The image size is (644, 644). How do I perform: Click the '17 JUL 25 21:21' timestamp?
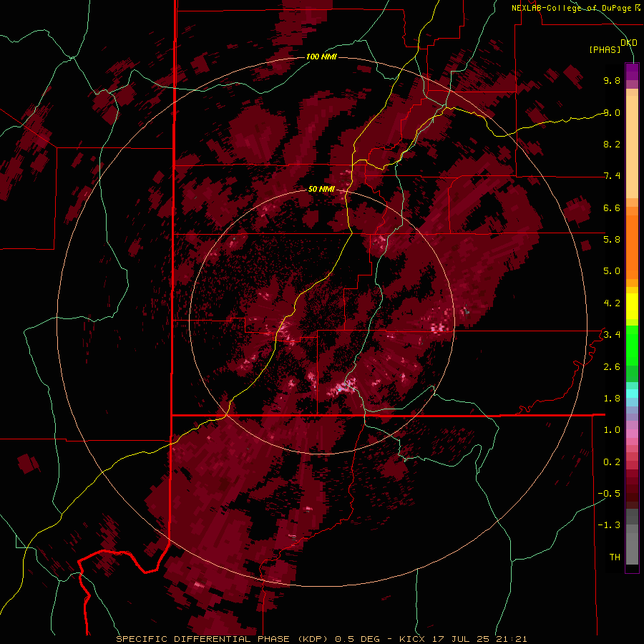coord(479,639)
